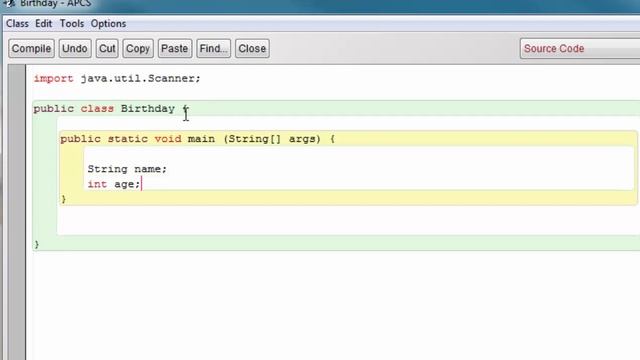Image resolution: width=640 pixels, height=360 pixels.
Task: Click the Compile button
Action: (31, 49)
